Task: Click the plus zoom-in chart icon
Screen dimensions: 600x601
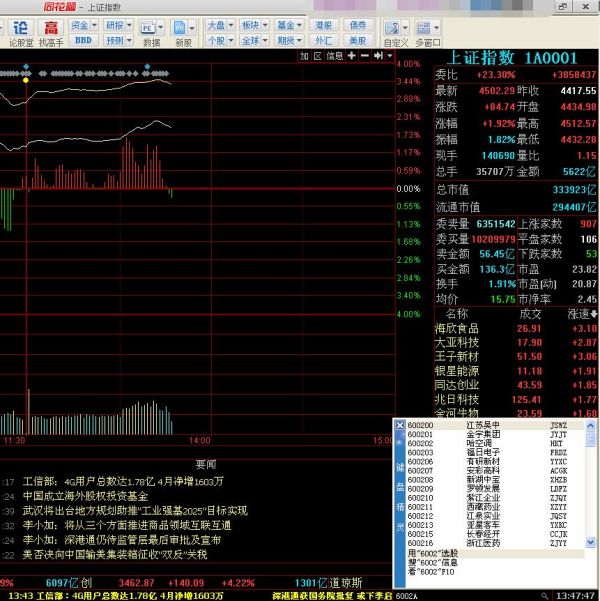Action: (x=351, y=56)
